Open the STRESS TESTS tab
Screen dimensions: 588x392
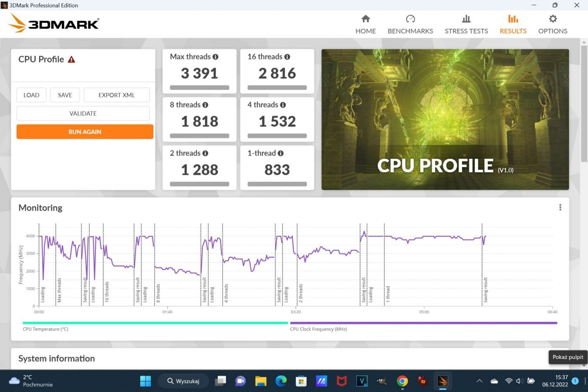point(466,24)
